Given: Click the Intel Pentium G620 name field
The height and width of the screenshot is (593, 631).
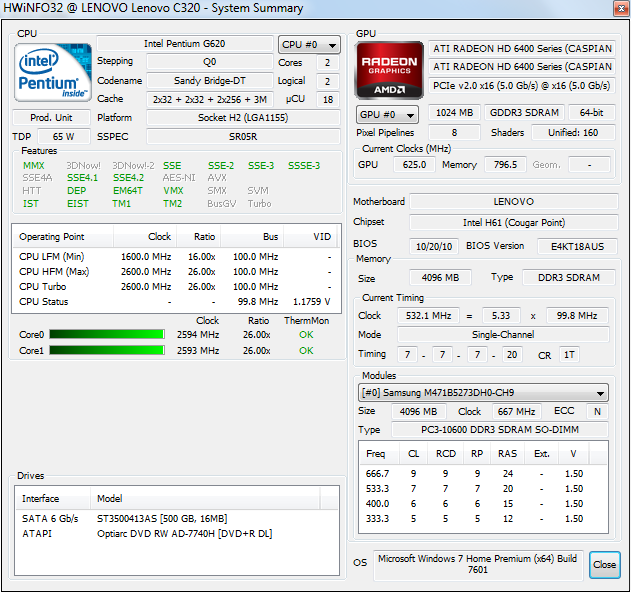Looking at the screenshot, I should pos(184,44).
